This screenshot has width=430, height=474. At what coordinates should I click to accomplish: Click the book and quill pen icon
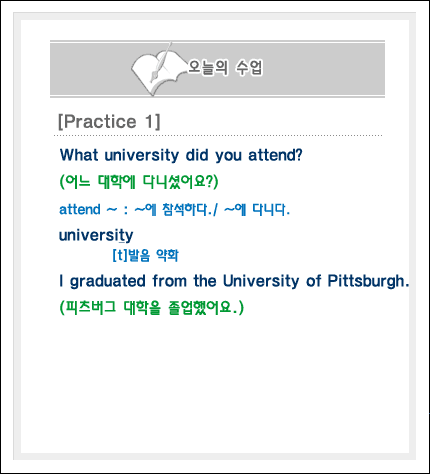click(157, 69)
